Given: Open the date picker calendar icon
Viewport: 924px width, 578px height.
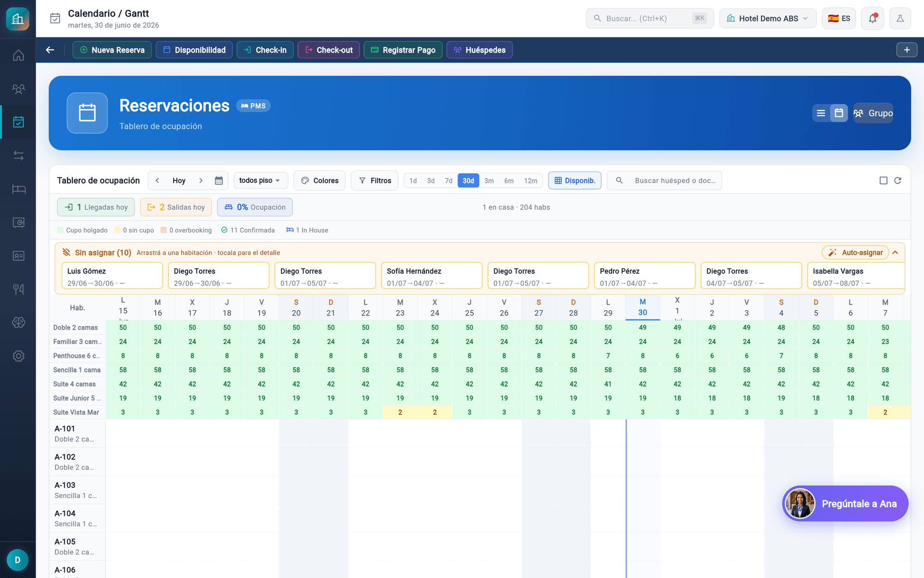Looking at the screenshot, I should tap(219, 181).
